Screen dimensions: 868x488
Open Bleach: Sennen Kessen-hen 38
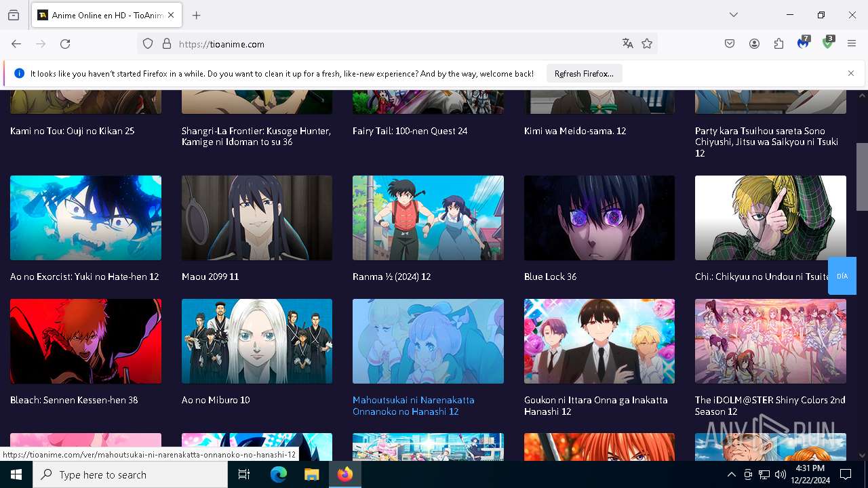[x=74, y=400]
